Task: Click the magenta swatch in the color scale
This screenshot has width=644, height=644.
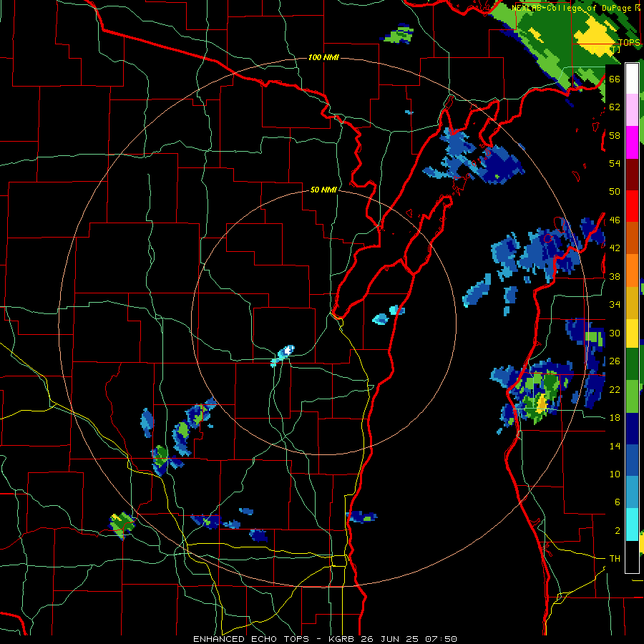Action: [632, 142]
